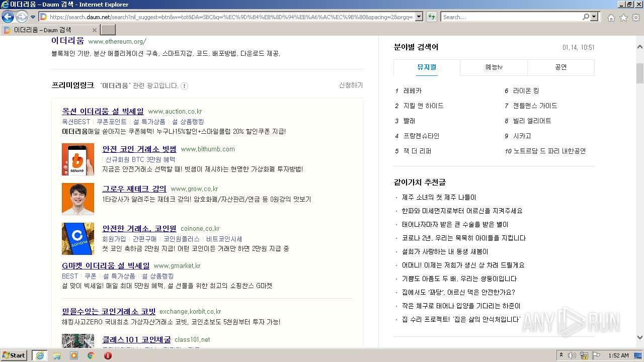Screen dimensions: 644x362
Task: Open the recent pages dropdown arrow
Action: tap(33, 17)
